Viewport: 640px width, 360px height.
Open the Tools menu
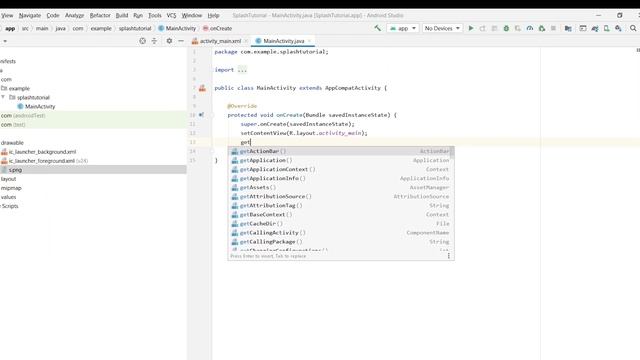coord(155,15)
